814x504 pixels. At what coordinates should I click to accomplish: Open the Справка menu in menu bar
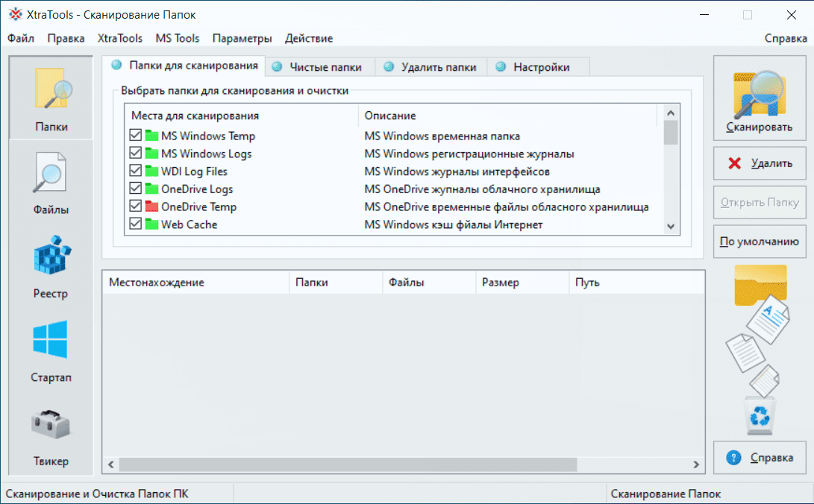click(786, 38)
